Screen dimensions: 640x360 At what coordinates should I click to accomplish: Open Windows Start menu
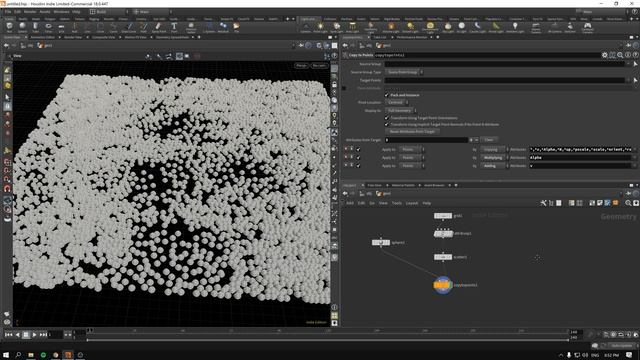(x=6, y=355)
